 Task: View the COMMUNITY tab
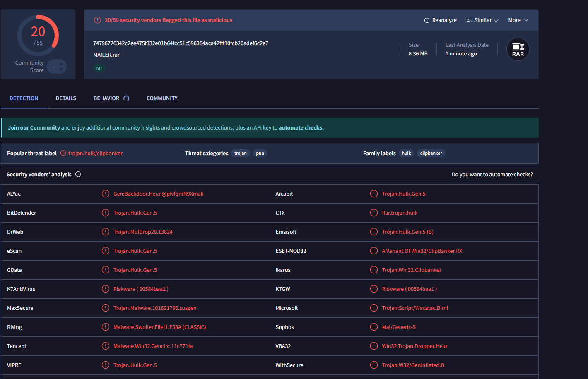162,98
